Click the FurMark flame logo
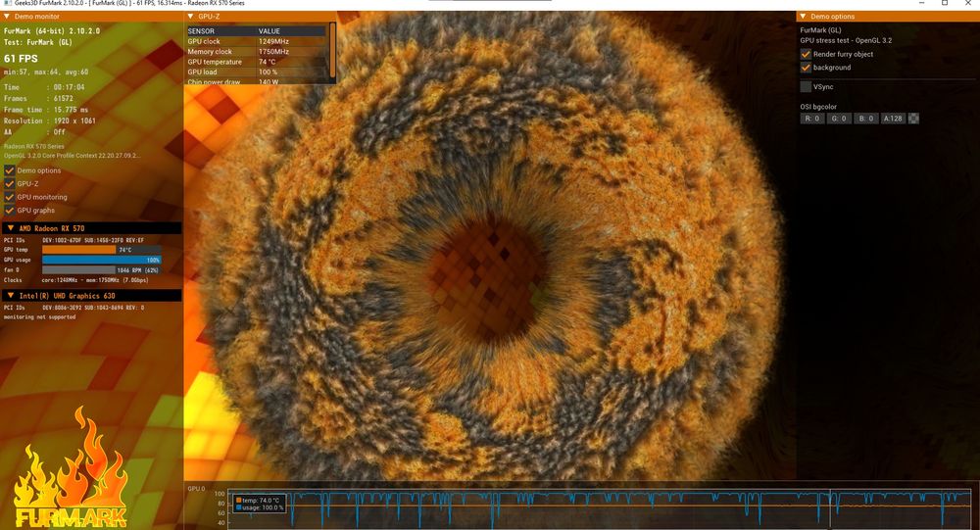This screenshot has width=980, height=530. pyautogui.click(x=70, y=468)
